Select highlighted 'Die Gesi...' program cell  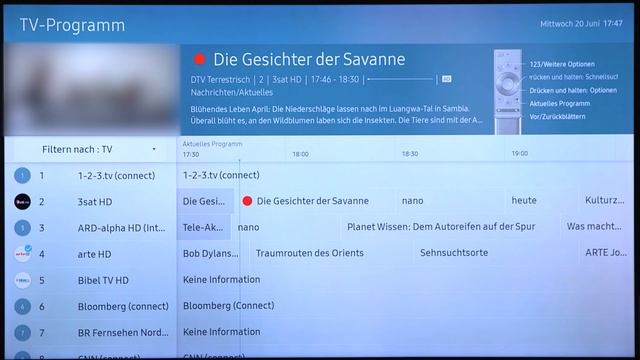tap(205, 201)
